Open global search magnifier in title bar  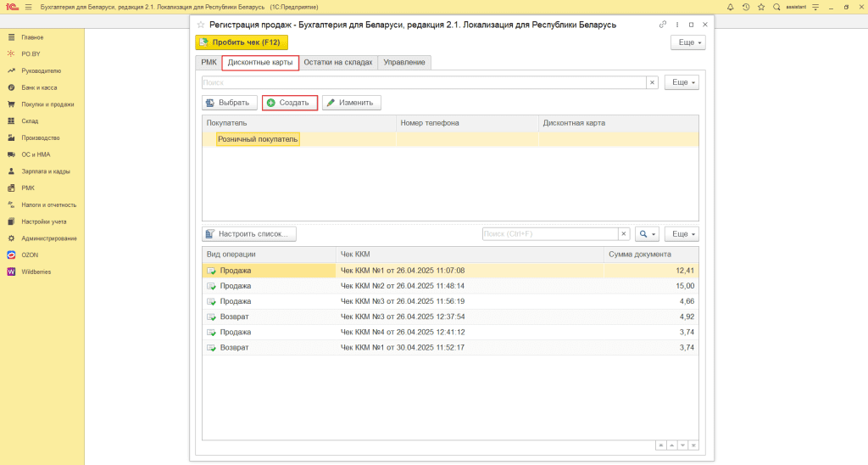pyautogui.click(x=776, y=7)
